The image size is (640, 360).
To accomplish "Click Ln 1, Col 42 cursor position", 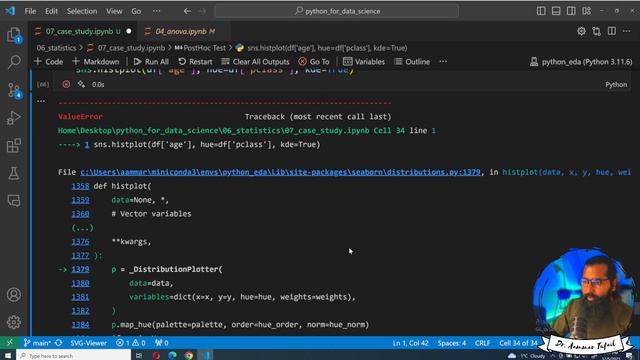I will click(x=410, y=343).
